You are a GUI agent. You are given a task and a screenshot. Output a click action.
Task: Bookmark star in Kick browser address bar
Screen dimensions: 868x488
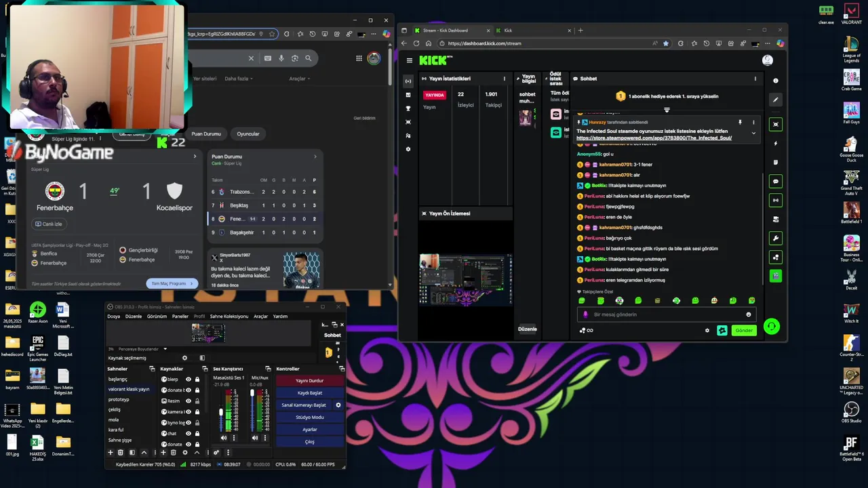coord(666,43)
